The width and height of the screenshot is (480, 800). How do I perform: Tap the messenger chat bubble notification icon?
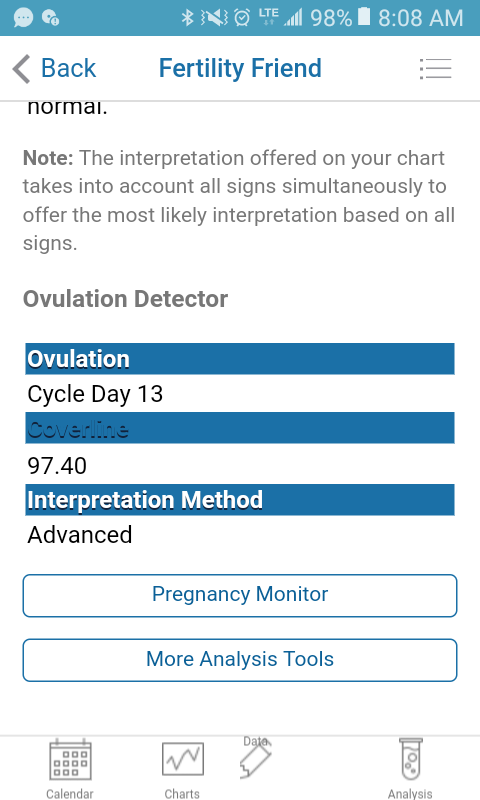(x=23, y=18)
